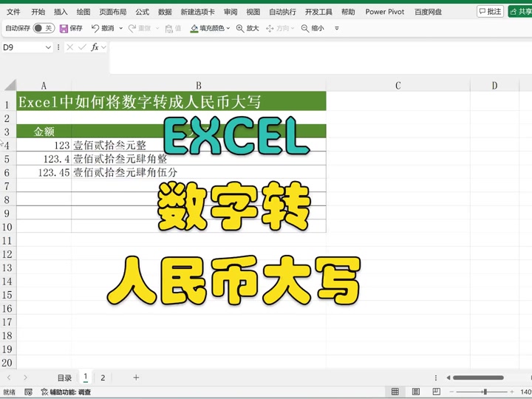Select column D header

[494, 86]
